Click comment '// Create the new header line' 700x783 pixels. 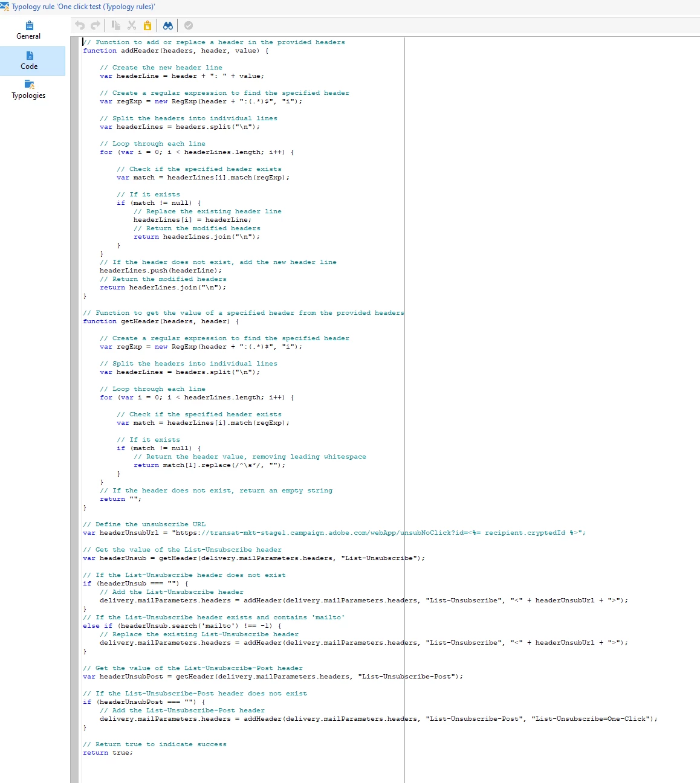pos(161,68)
